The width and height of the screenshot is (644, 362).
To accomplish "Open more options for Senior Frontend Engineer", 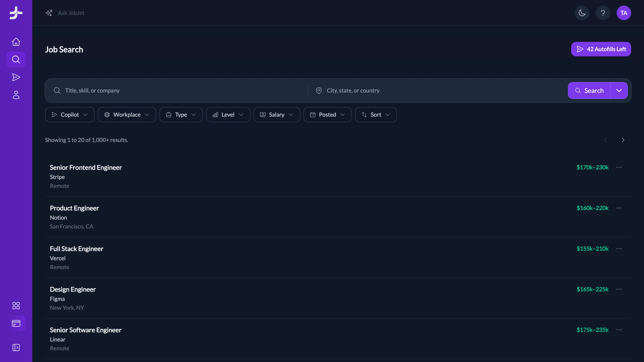I will [x=619, y=167].
